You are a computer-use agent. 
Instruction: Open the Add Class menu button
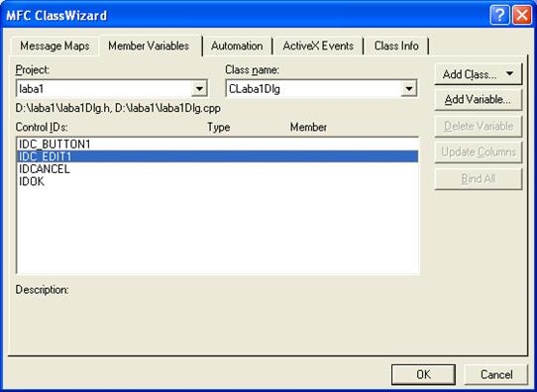(x=479, y=74)
